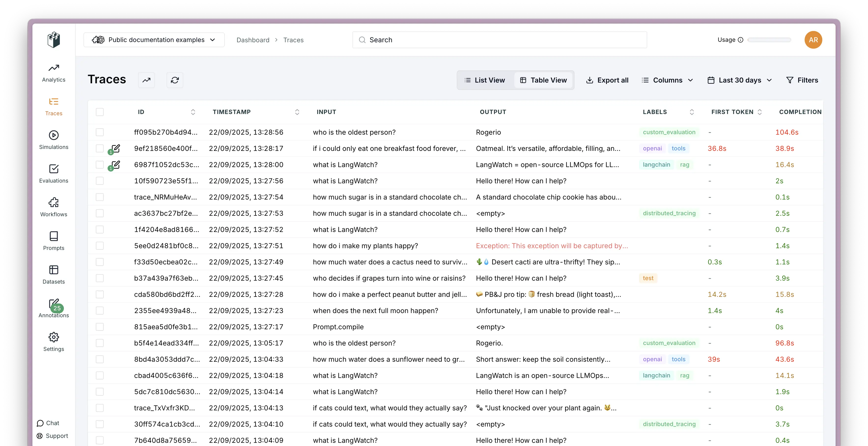
Task: Toggle the select-all checkbox in the table header
Action: [100, 112]
